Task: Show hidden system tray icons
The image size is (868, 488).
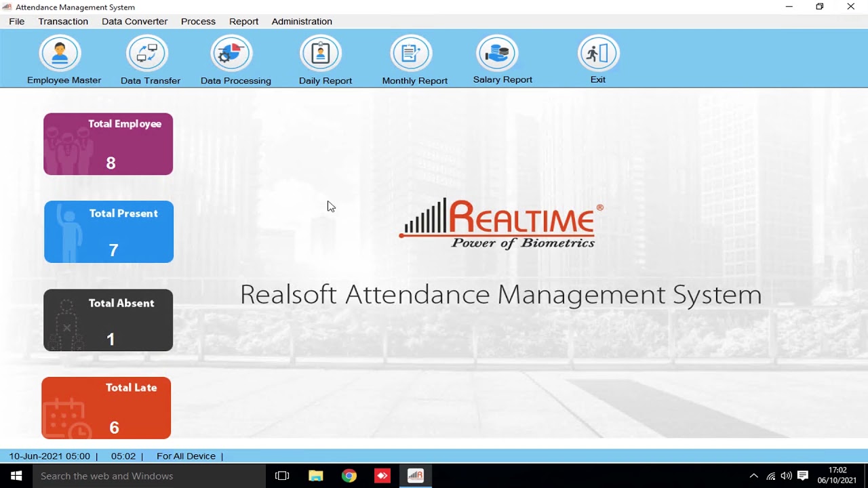Action: (x=753, y=476)
